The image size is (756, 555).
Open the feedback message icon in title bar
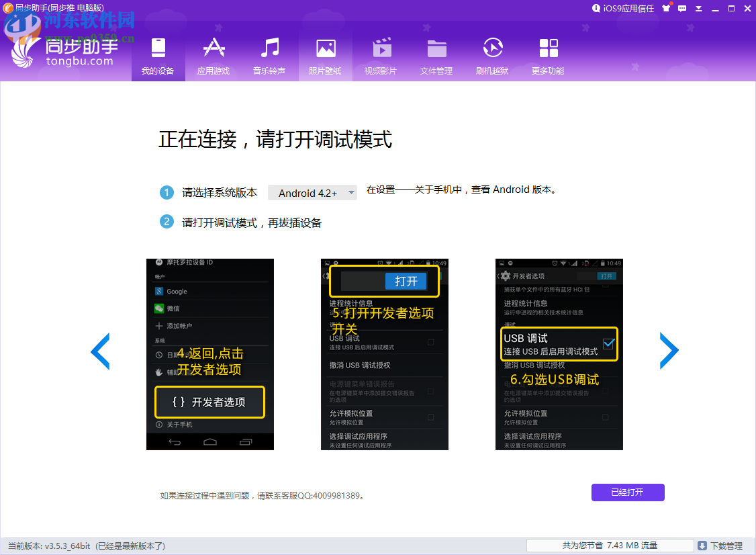tap(681, 9)
